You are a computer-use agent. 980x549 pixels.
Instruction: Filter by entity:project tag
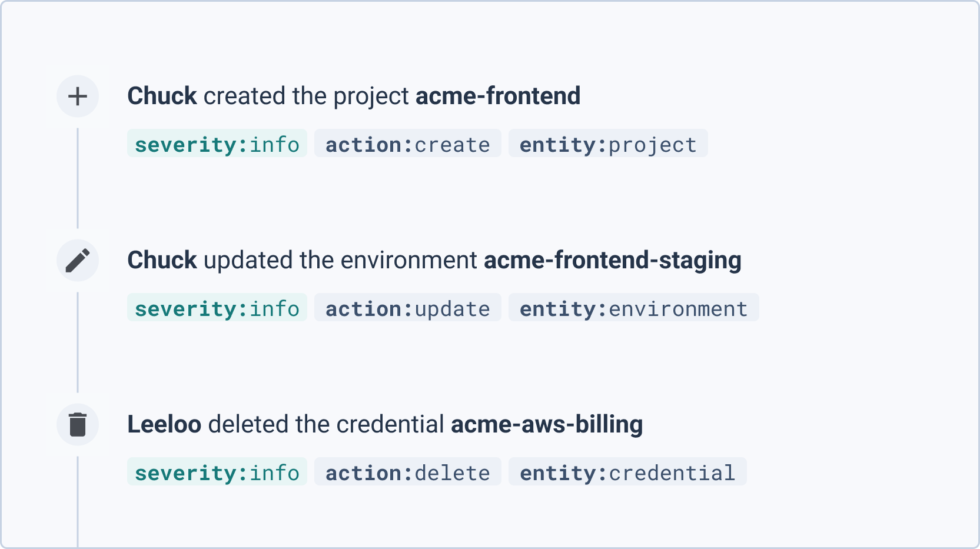[608, 144]
